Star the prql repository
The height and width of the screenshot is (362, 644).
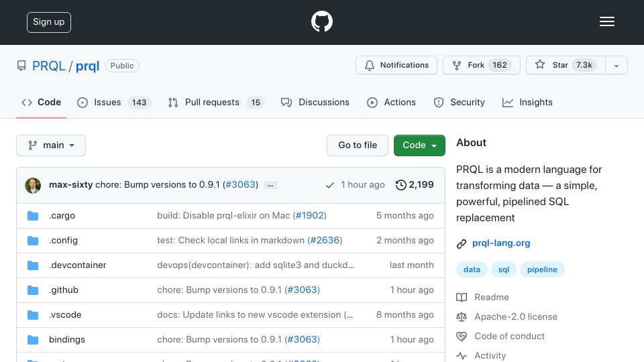(566, 65)
